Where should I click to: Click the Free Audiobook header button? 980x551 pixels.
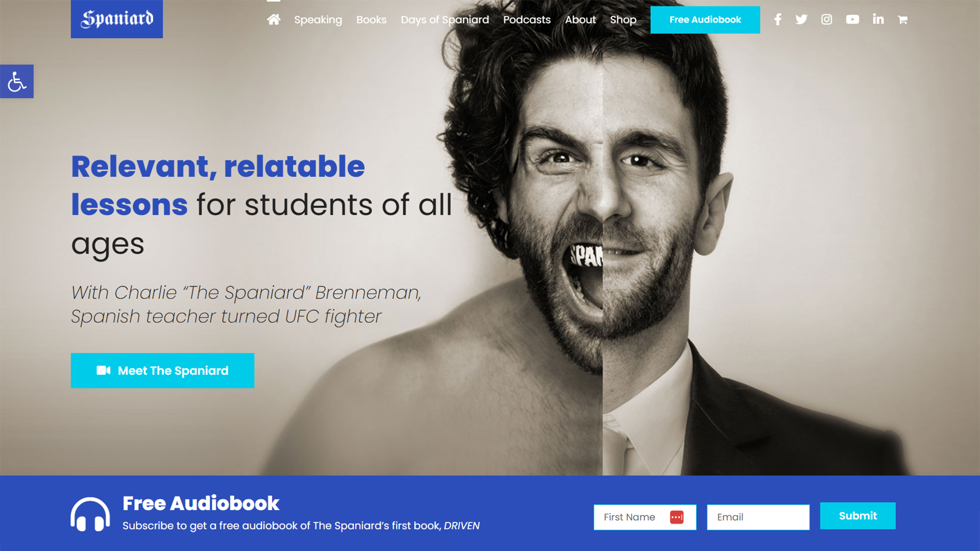(705, 20)
